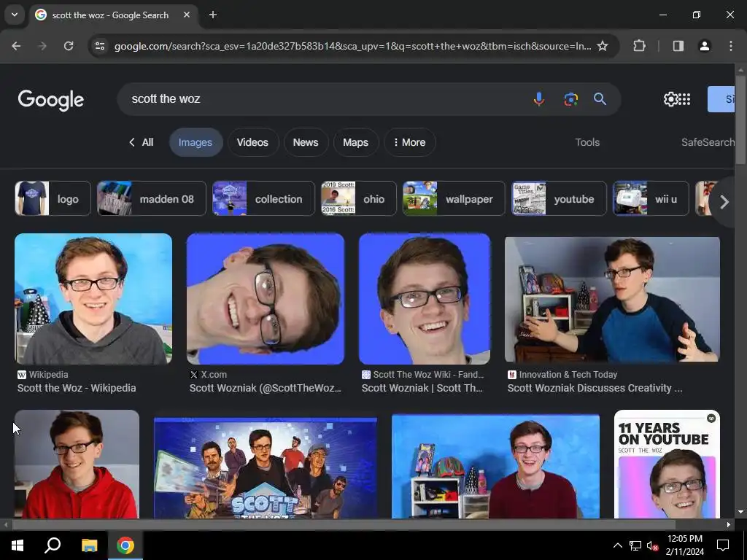Open site information icon in address bar

(99, 46)
